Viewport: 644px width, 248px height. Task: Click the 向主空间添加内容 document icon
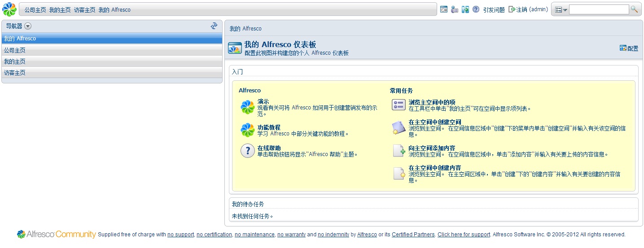click(x=399, y=151)
